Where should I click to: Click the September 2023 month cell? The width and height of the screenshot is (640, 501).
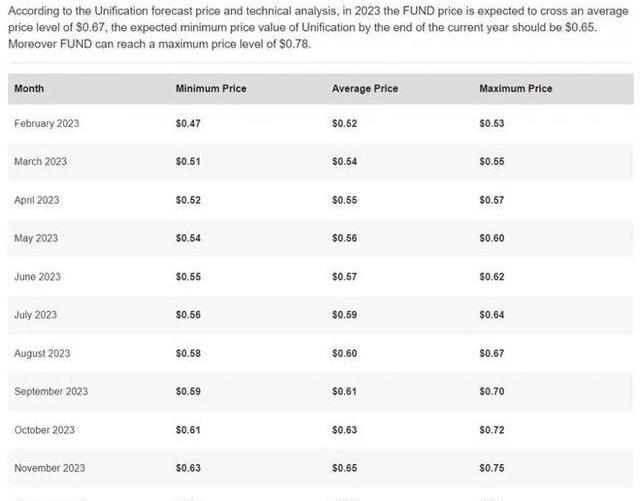coord(50,391)
